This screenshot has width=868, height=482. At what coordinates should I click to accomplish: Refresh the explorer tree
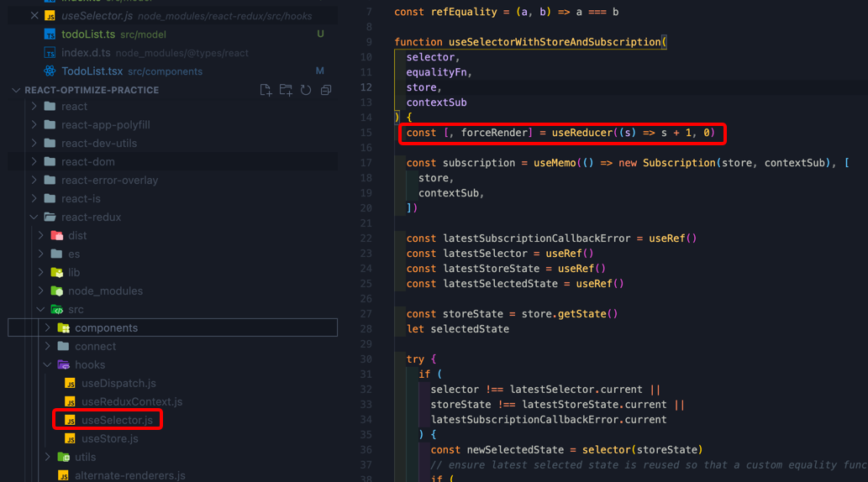[x=306, y=90]
